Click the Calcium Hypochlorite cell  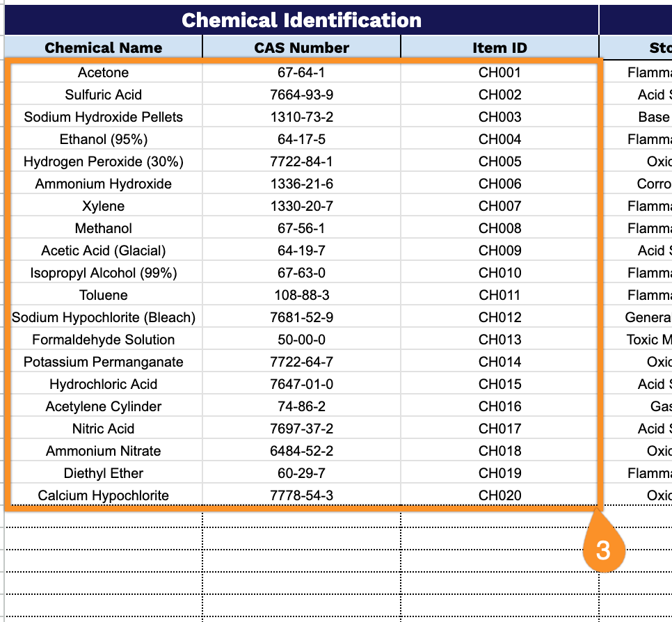click(x=104, y=495)
